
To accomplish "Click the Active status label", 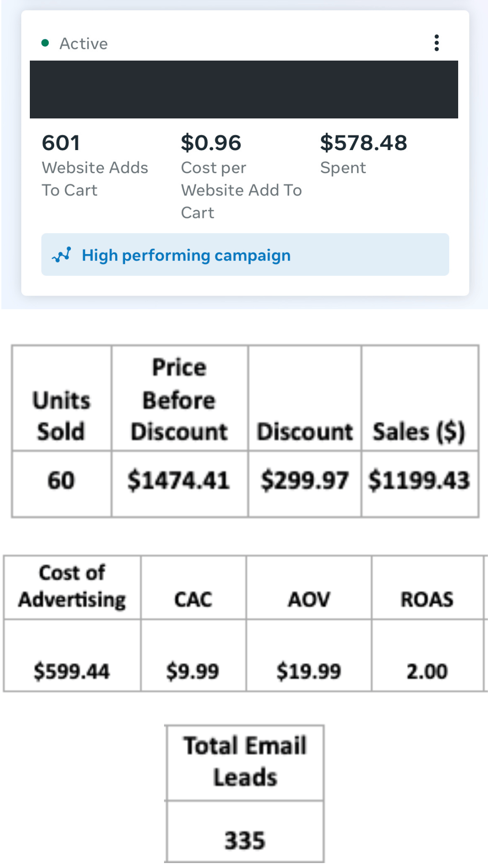I will pos(84,44).
